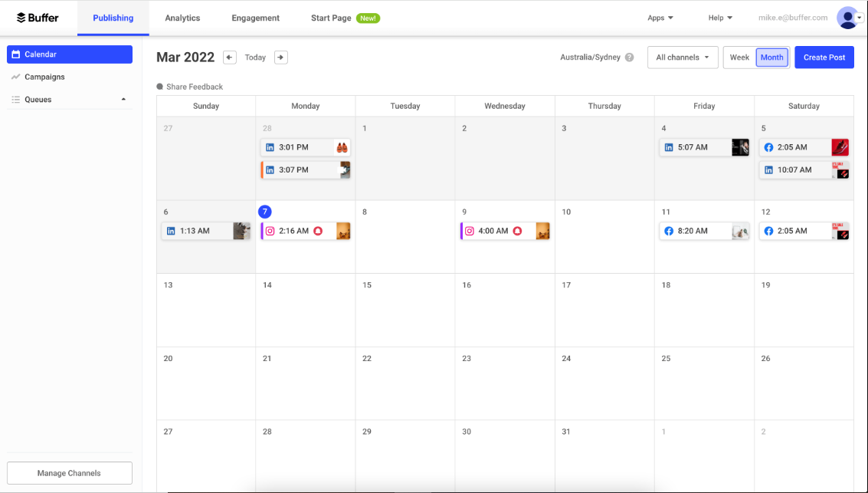Click Facebook icon on 8:20 AM post
The height and width of the screenshot is (493, 868).
pyautogui.click(x=669, y=231)
